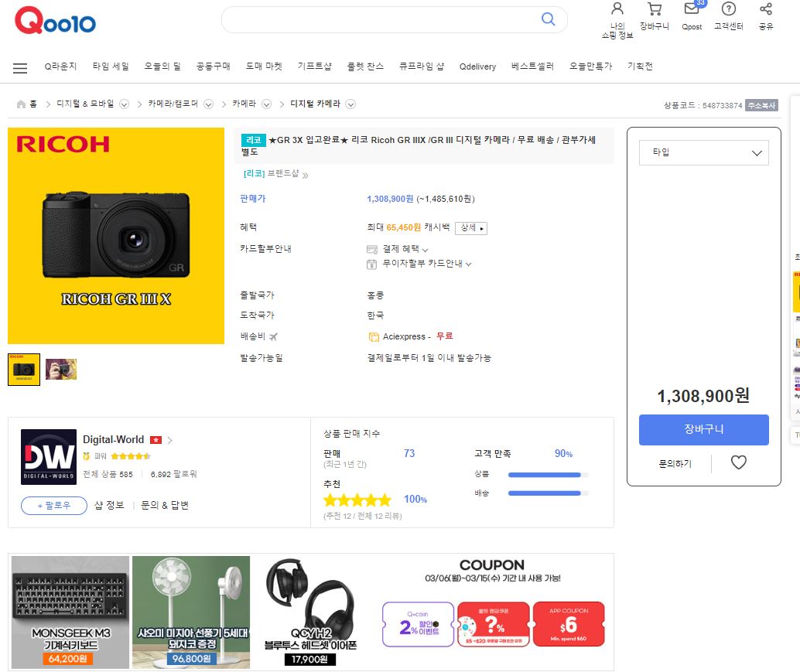
Task: Click the power seller medal icon
Action: 86,455
